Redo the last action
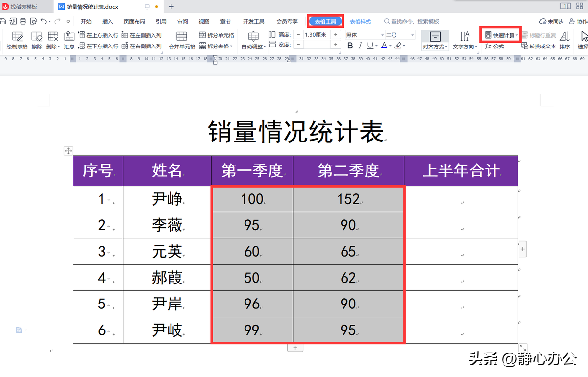 (57, 21)
